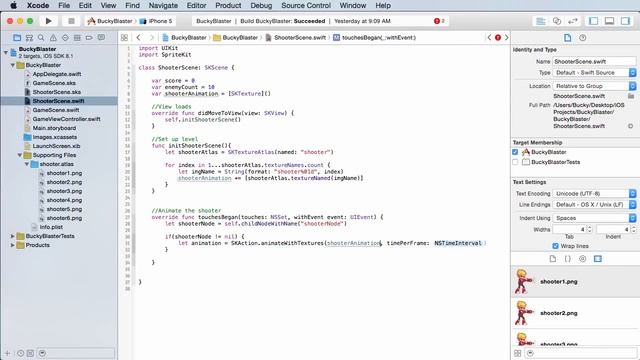The height and width of the screenshot is (360, 640).
Task: Open the Editor menu
Action: 196,5
